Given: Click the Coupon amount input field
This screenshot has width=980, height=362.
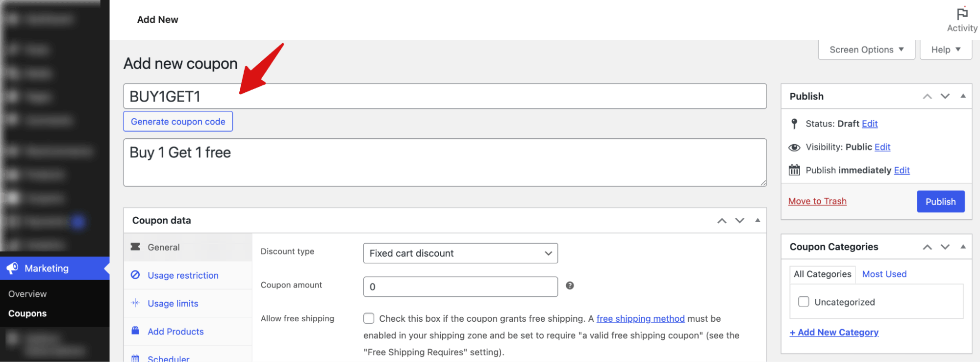Looking at the screenshot, I should (460, 287).
